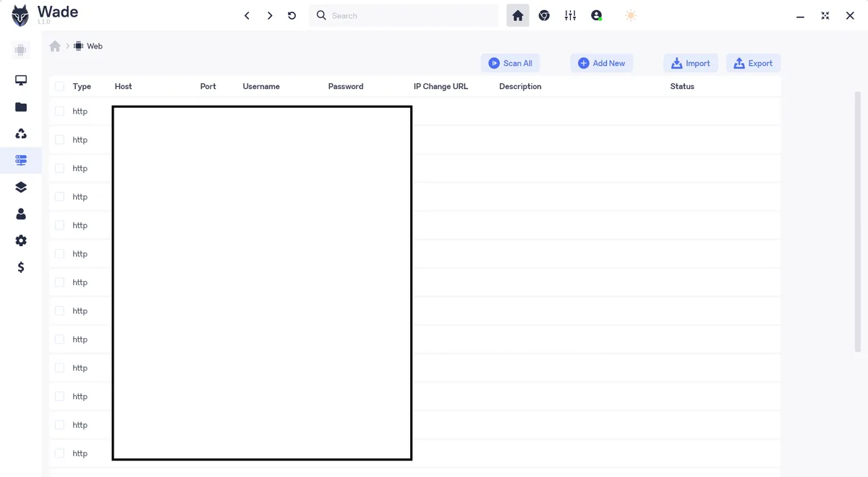This screenshot has width=868, height=477.
Task: Go back with the left arrow
Action: tap(247, 15)
